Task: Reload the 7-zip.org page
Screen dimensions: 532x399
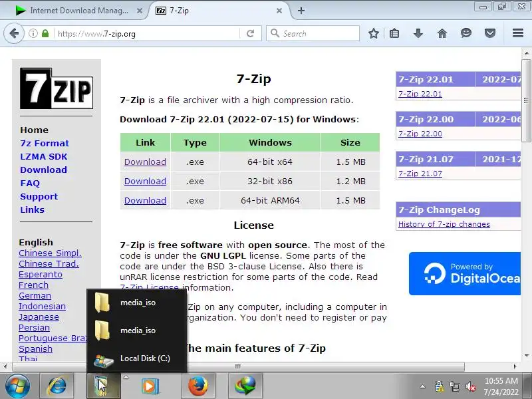Action: [251, 33]
